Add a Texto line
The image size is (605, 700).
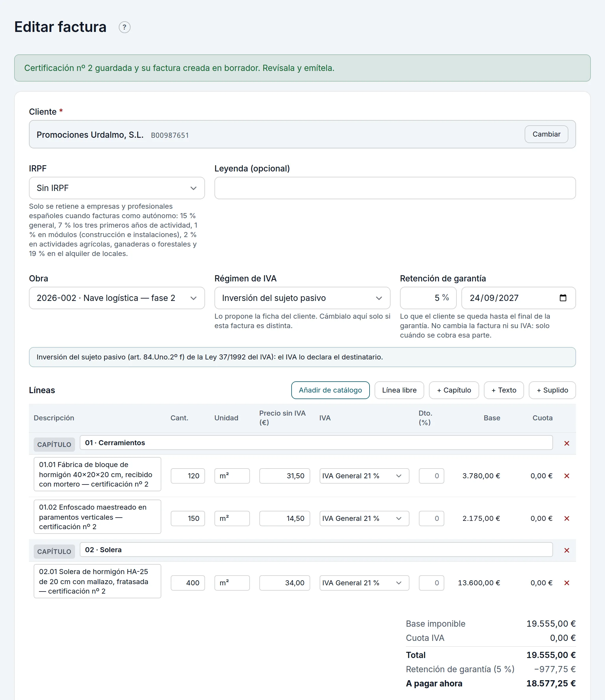coord(504,390)
